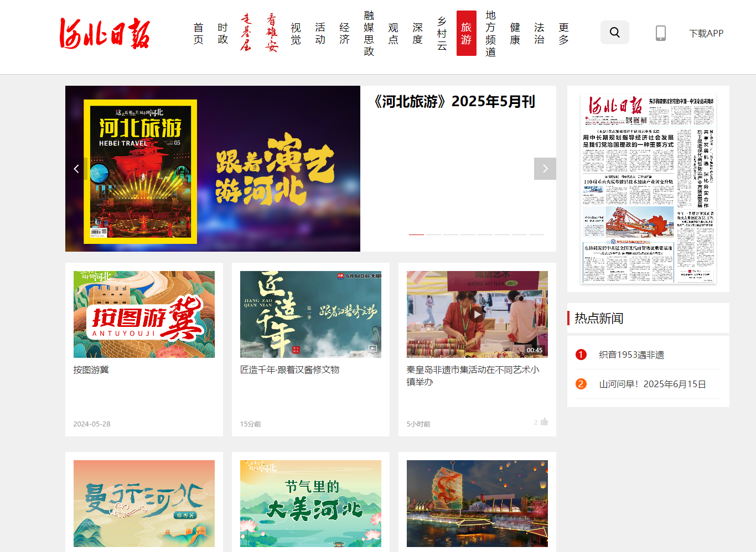756x552 pixels.
Task: Open the 经济 nav item
Action: point(345,33)
